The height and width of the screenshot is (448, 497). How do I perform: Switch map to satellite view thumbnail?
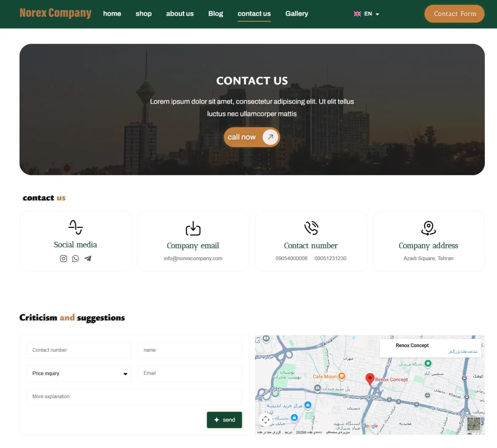point(474,424)
